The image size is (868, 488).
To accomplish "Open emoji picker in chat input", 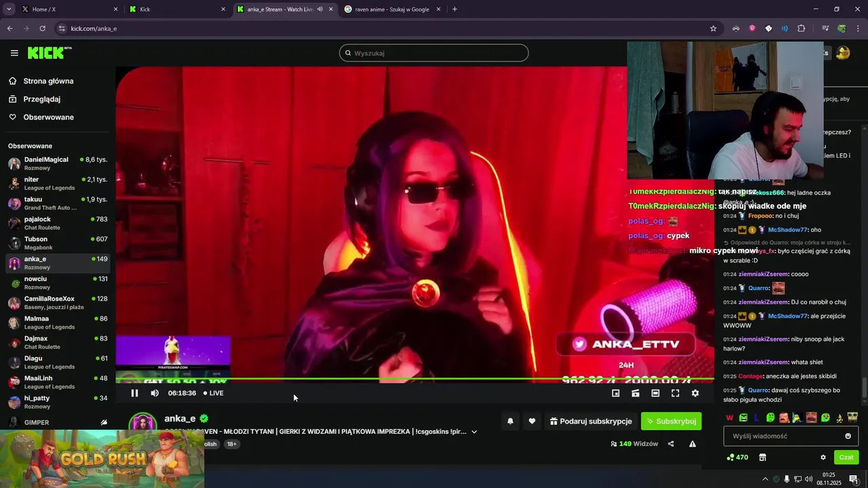I will tap(848, 436).
